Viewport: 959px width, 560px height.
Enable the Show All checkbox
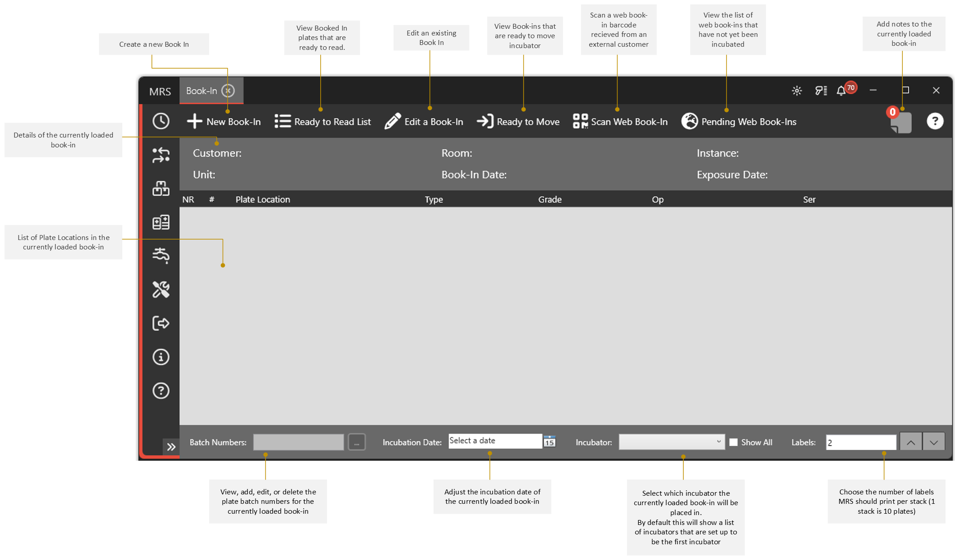[x=733, y=442]
